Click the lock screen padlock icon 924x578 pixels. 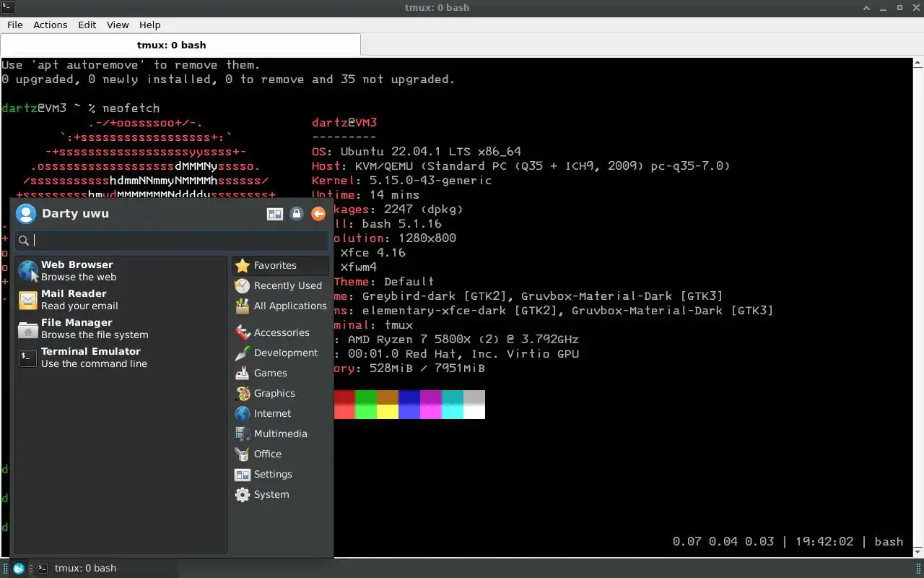point(296,214)
